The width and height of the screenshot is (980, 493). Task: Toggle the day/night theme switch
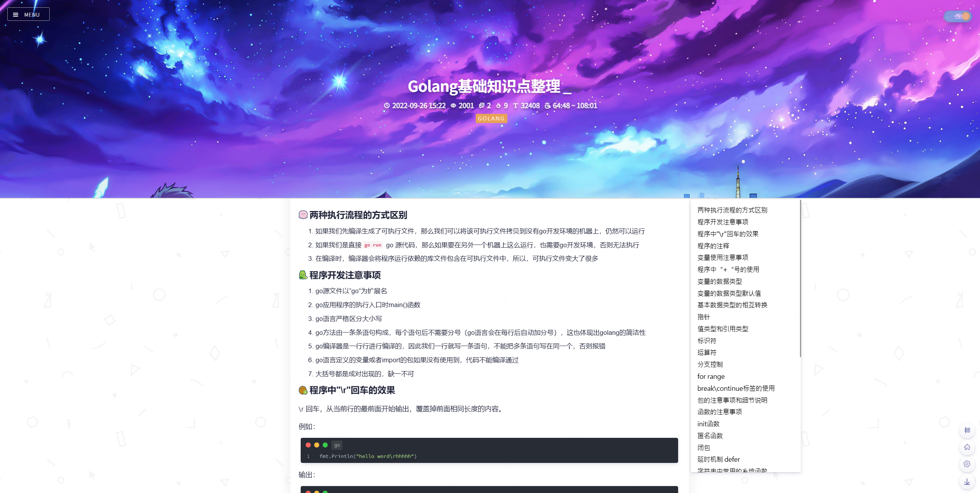pos(958,16)
